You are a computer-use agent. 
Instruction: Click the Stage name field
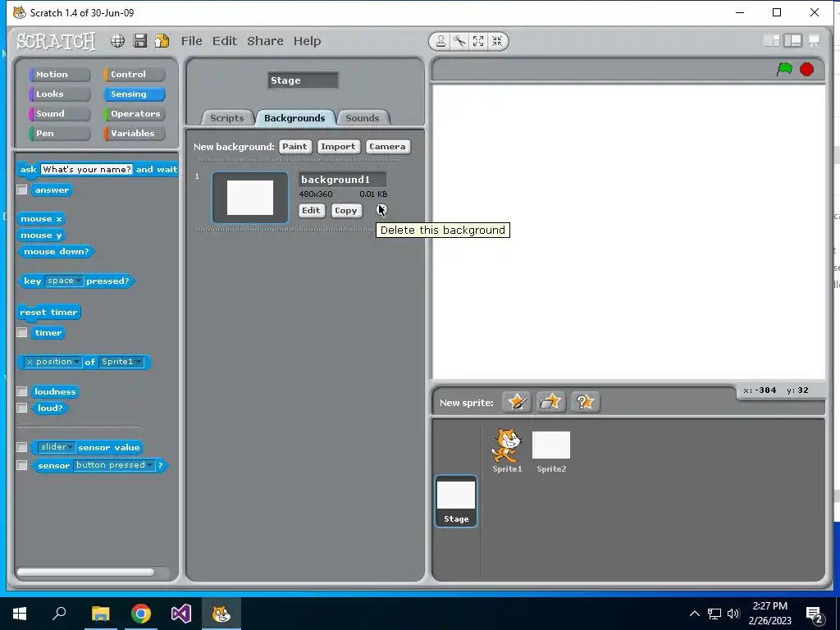pos(304,80)
